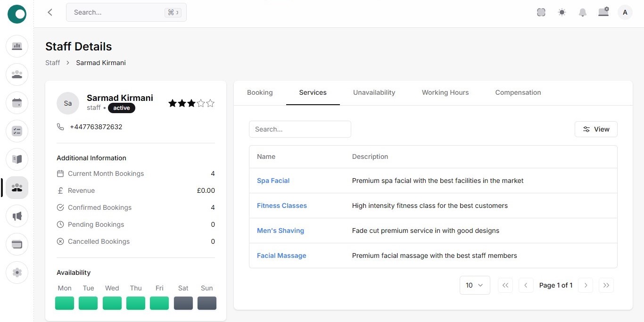Open the checklist tasks sidebar icon
The image size is (644, 322).
coord(17,131)
